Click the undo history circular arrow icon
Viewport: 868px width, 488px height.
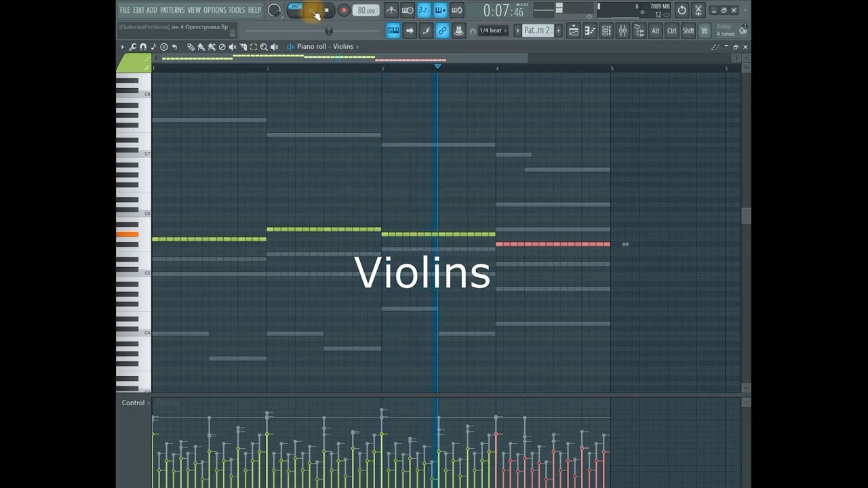[682, 10]
